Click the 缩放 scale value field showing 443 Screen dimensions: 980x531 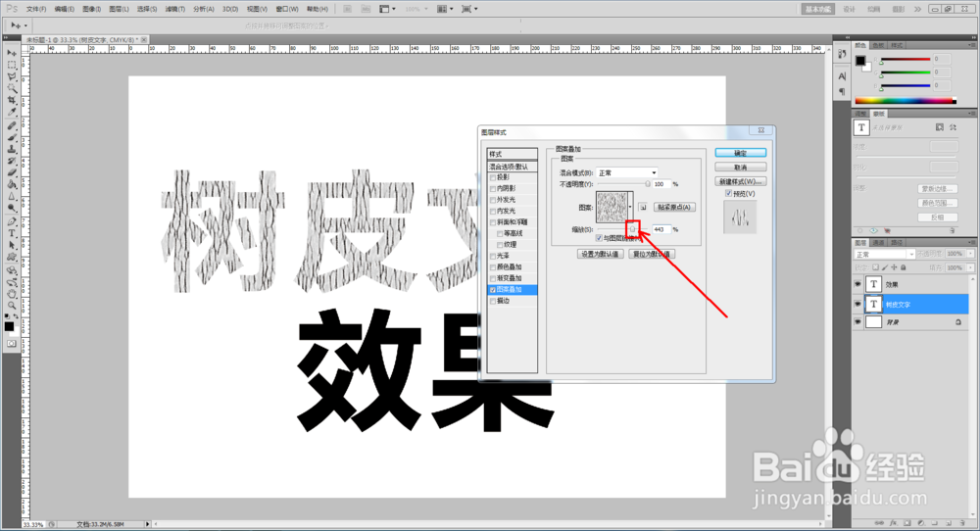tap(661, 230)
